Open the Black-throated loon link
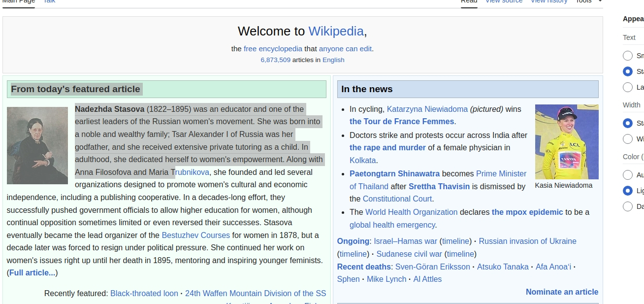Image resolution: width=644 pixels, height=304 pixels. pos(144,294)
